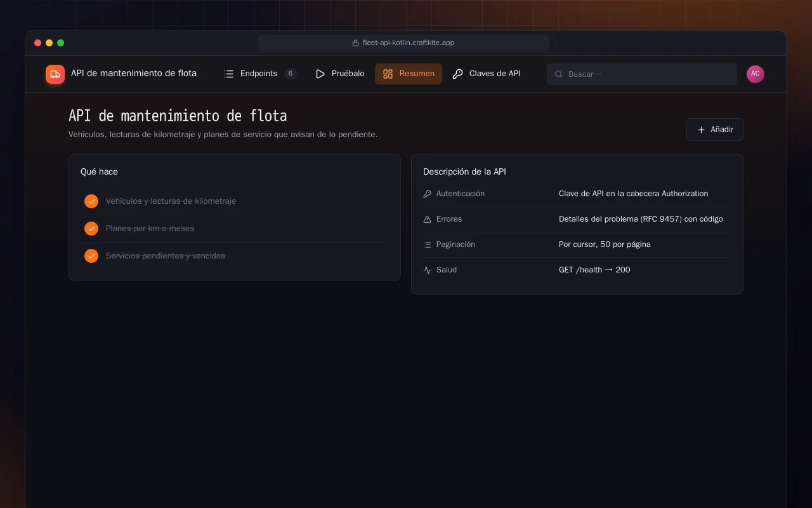
Task: Close the window with the red button
Action: (x=38, y=43)
